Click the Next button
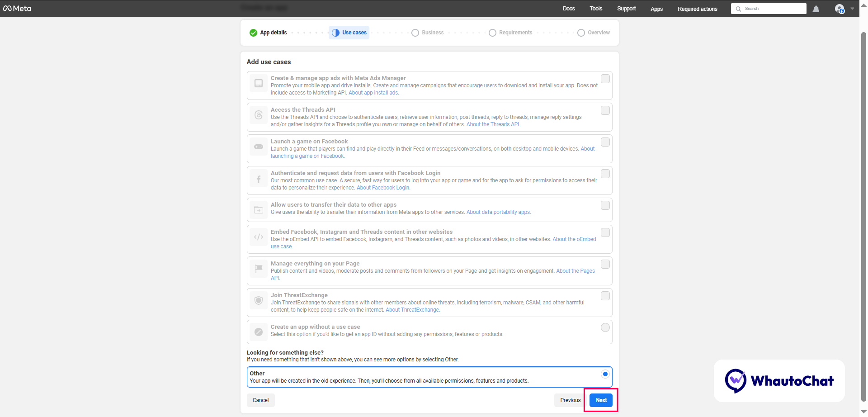868x417 pixels. (600, 400)
